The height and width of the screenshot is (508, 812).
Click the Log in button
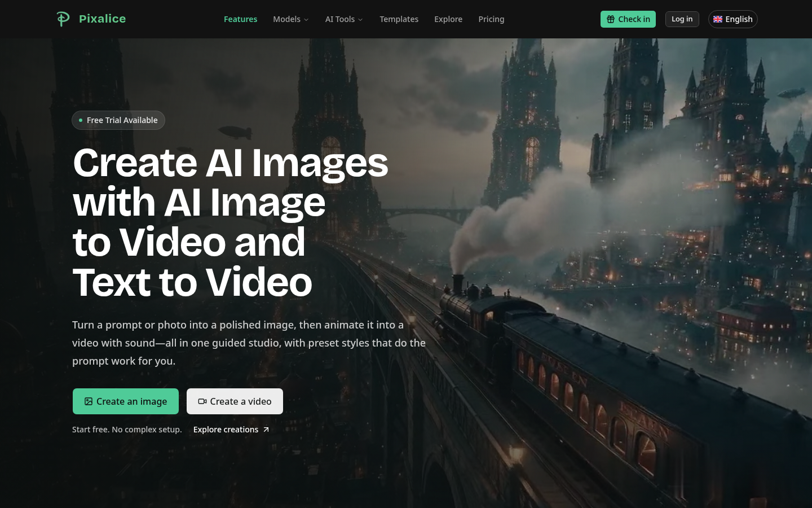pyautogui.click(x=682, y=19)
